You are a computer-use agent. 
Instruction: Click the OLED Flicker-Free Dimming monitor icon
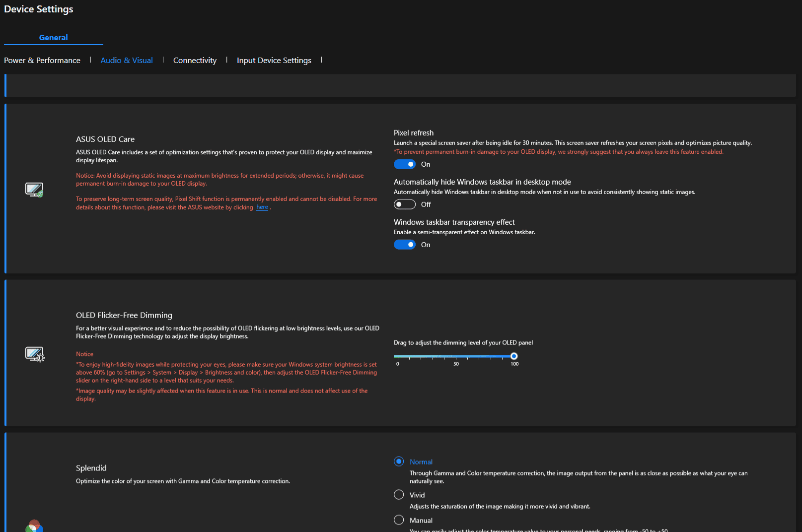pyautogui.click(x=35, y=354)
